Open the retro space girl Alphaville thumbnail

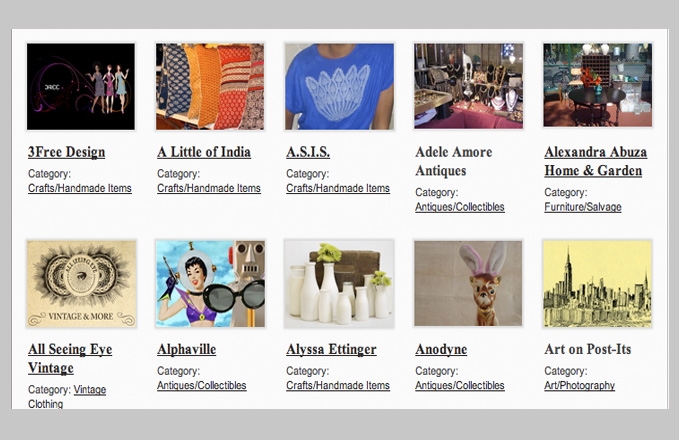click(210, 284)
